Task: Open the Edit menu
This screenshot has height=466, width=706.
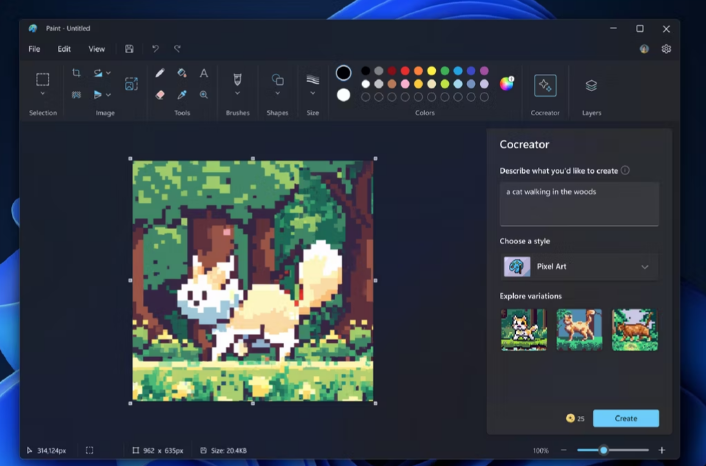Action: tap(64, 49)
